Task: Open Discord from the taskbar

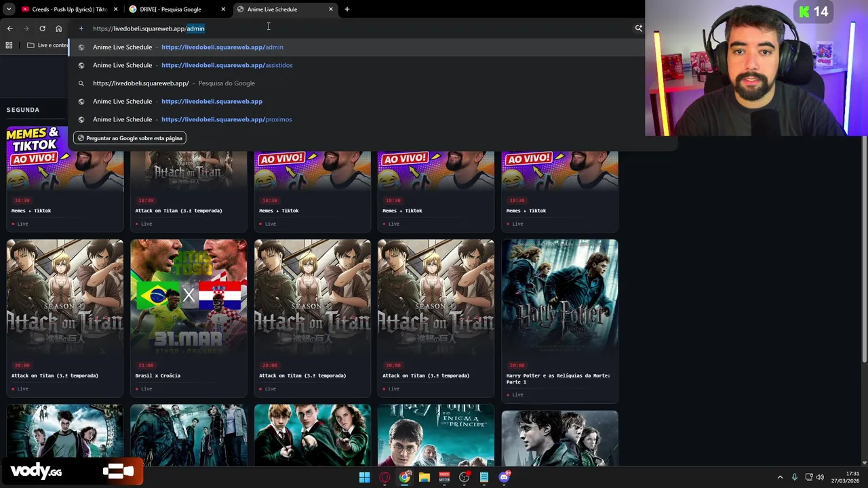Action: pyautogui.click(x=504, y=477)
